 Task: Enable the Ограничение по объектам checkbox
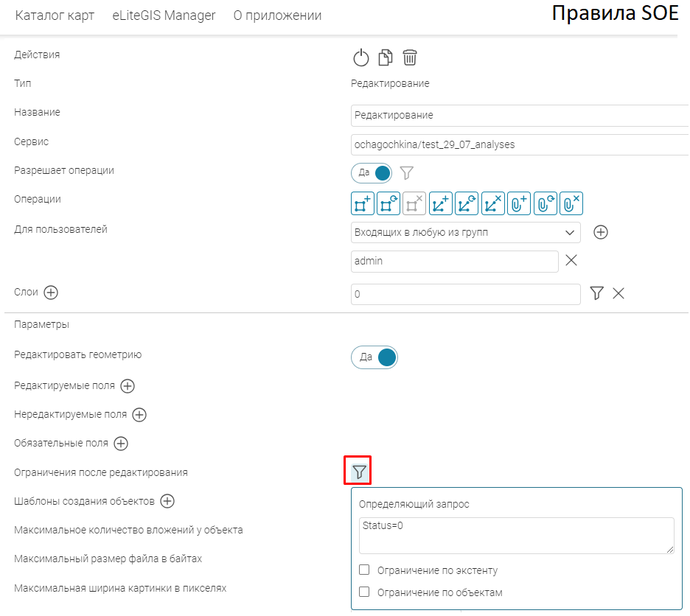(364, 592)
